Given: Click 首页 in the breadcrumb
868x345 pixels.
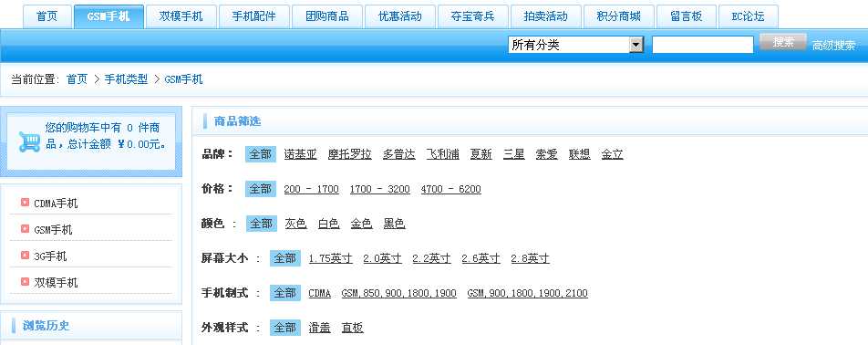Looking at the screenshot, I should pyautogui.click(x=77, y=79).
